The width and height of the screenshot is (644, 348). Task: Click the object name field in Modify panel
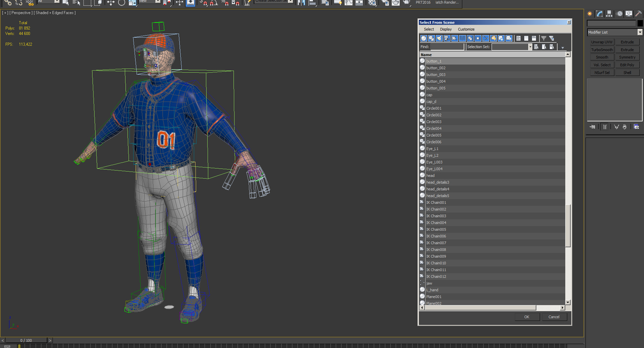[611, 23]
